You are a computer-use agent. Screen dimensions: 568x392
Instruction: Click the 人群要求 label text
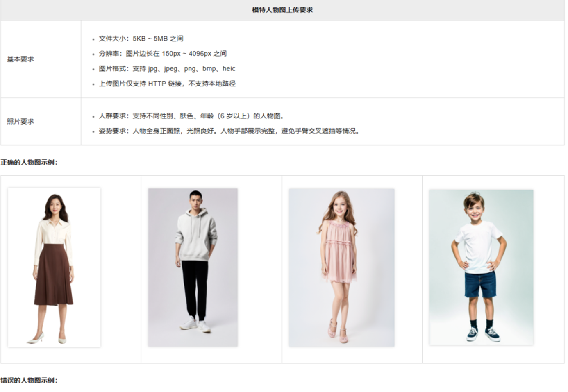pyautogui.click(x=114, y=116)
